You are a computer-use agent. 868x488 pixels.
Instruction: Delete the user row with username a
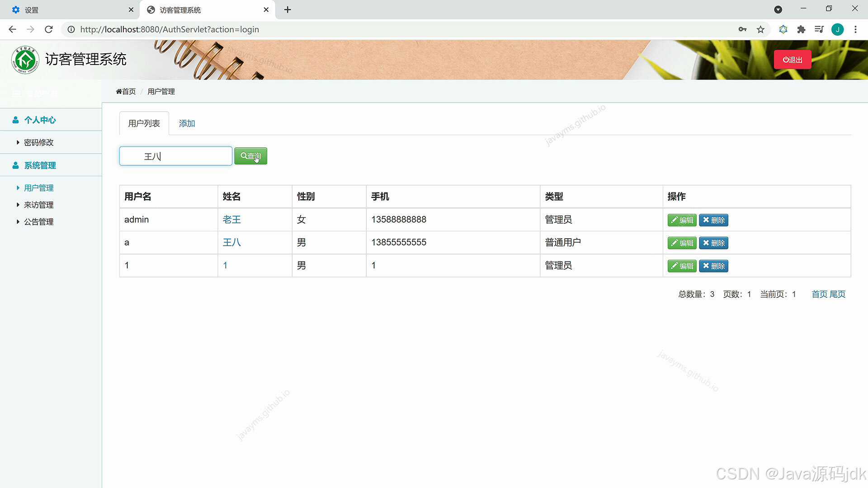coord(714,243)
